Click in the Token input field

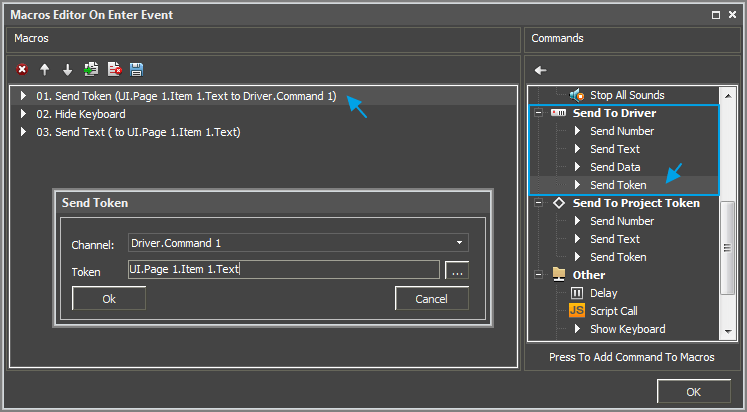(284, 270)
